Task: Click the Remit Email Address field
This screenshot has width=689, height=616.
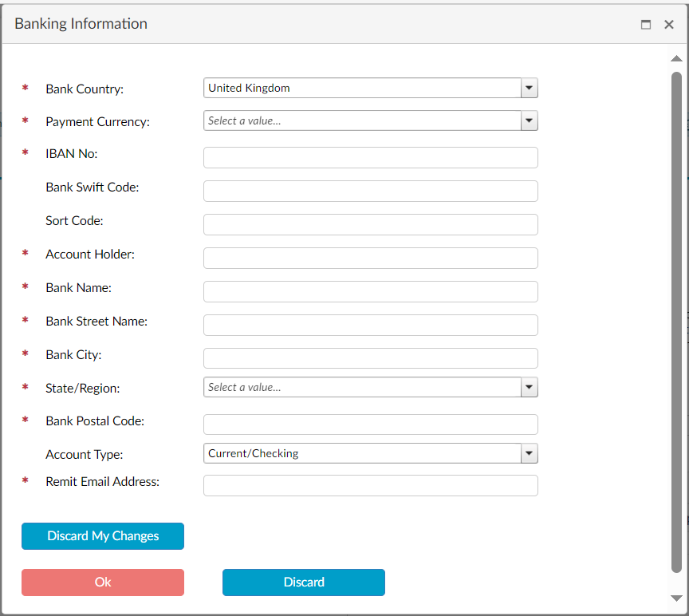Action: (370, 485)
